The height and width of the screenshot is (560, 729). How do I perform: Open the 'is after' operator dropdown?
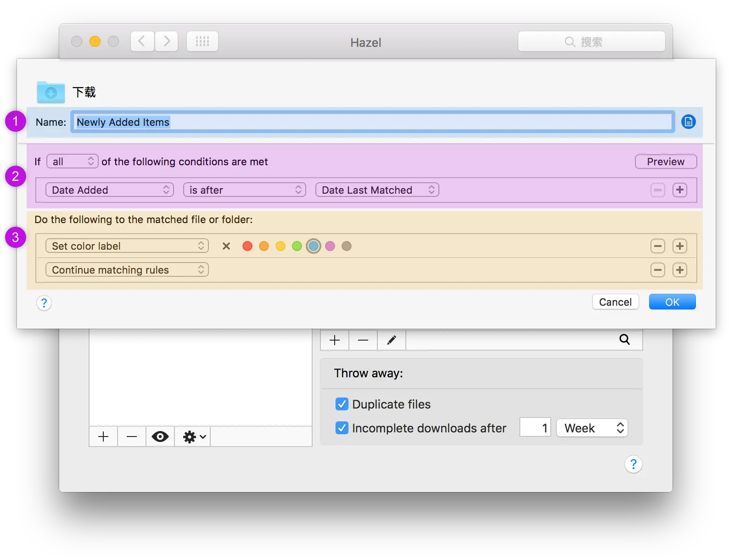[245, 190]
